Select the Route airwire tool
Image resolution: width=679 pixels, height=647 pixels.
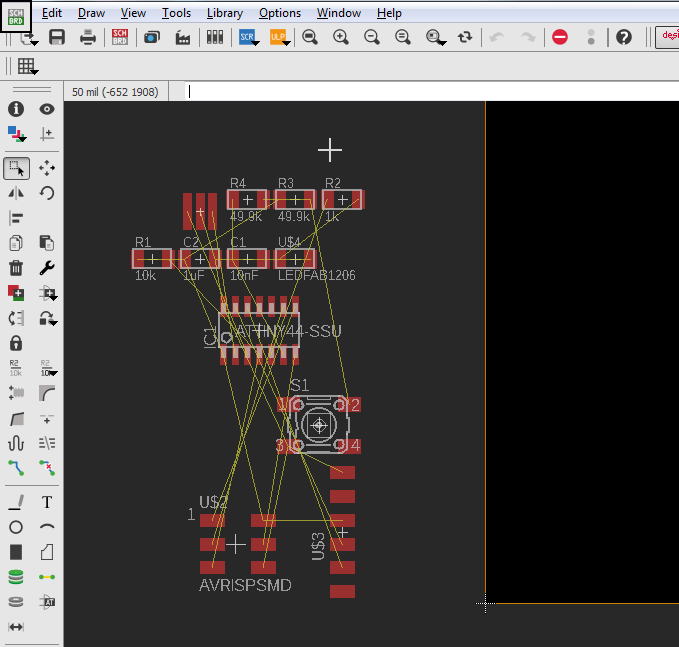[16, 467]
